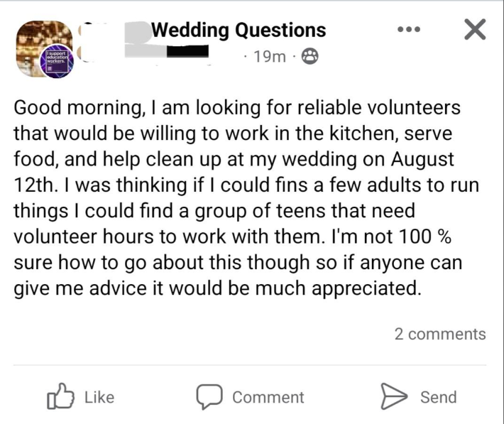The height and width of the screenshot is (424, 504).
Task: Open the Wedding Questions group avatar
Action: point(44,48)
